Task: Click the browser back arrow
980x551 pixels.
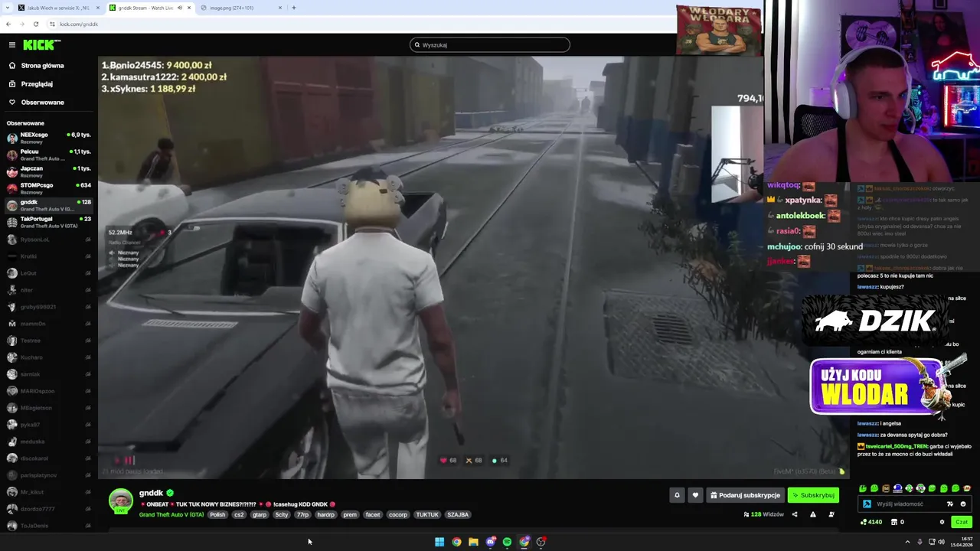Action: pos(8,24)
